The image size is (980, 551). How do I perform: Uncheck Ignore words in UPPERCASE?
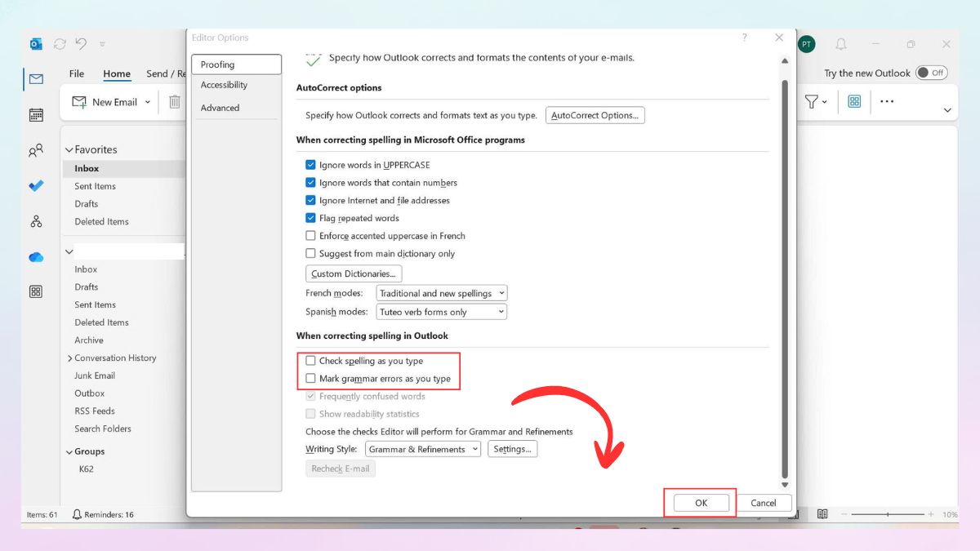tap(310, 165)
